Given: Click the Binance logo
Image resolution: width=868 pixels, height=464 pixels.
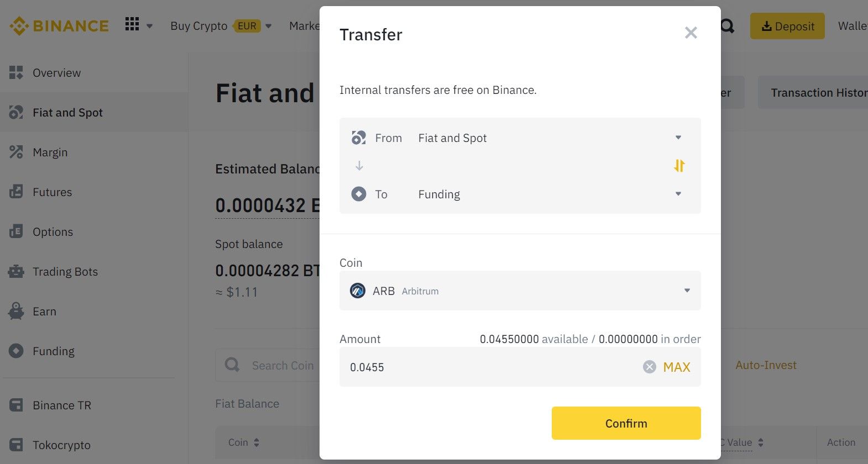Looking at the screenshot, I should (57, 25).
